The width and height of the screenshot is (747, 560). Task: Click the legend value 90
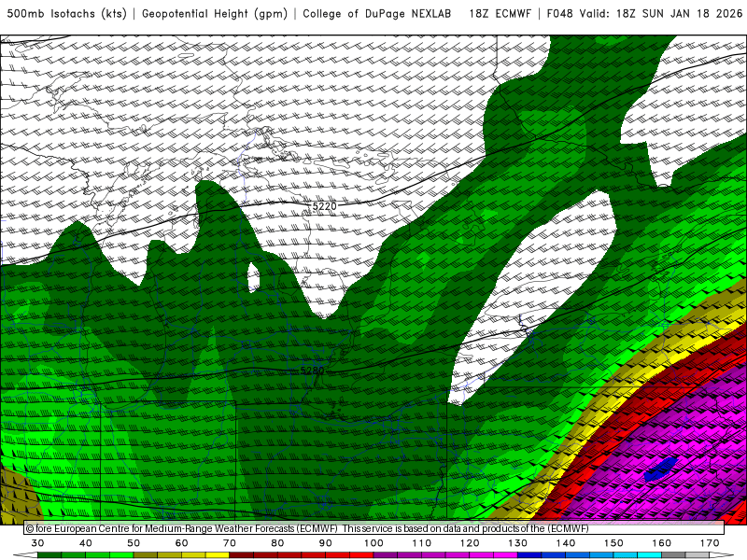pos(325,543)
